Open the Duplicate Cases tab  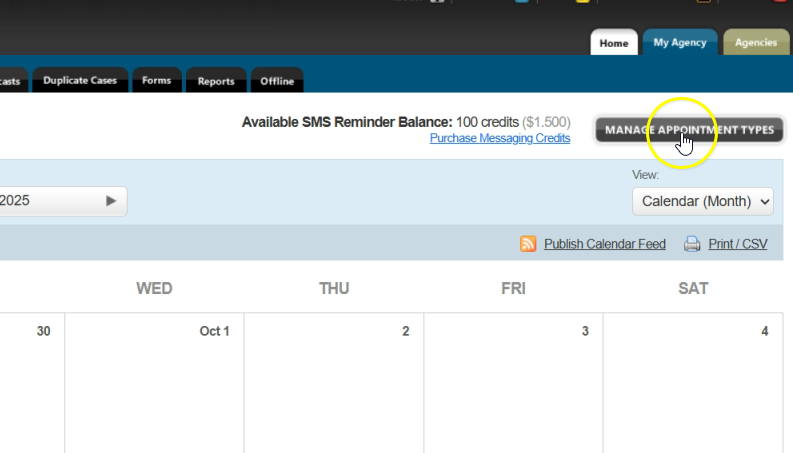click(80, 81)
